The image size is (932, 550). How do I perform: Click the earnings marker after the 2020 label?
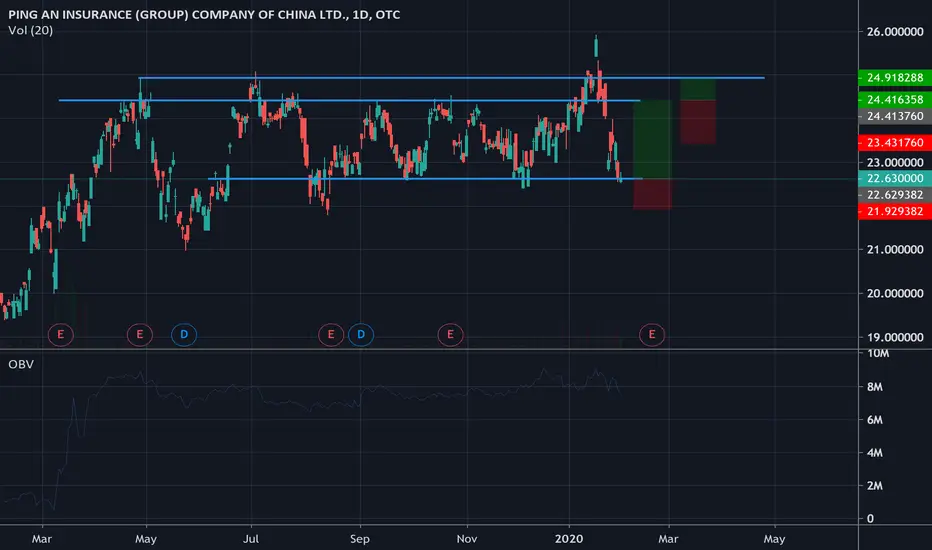point(652,335)
